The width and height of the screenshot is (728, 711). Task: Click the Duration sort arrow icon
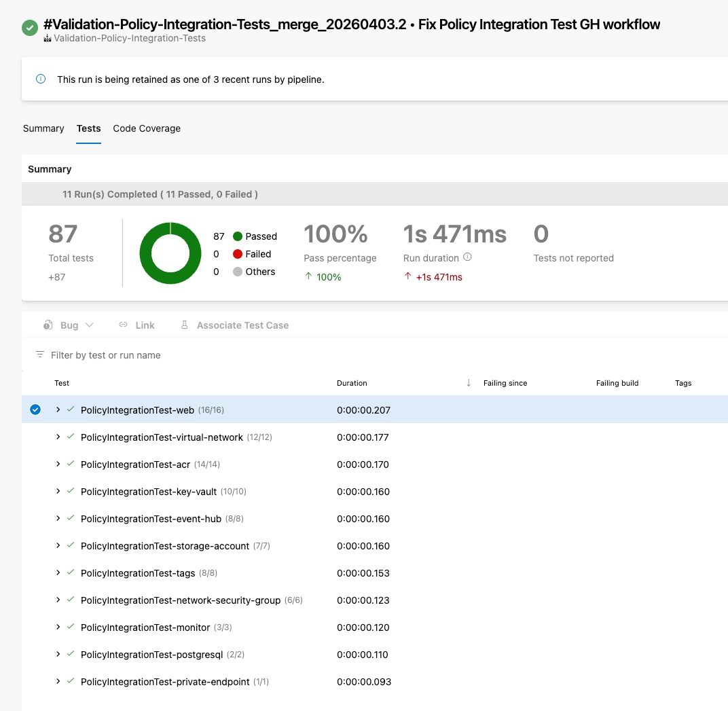[469, 383]
